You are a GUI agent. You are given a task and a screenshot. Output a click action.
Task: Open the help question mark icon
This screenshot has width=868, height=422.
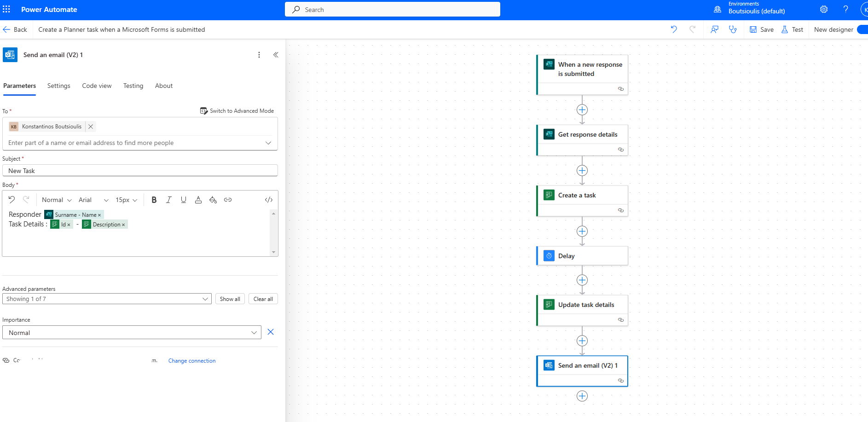pyautogui.click(x=845, y=9)
